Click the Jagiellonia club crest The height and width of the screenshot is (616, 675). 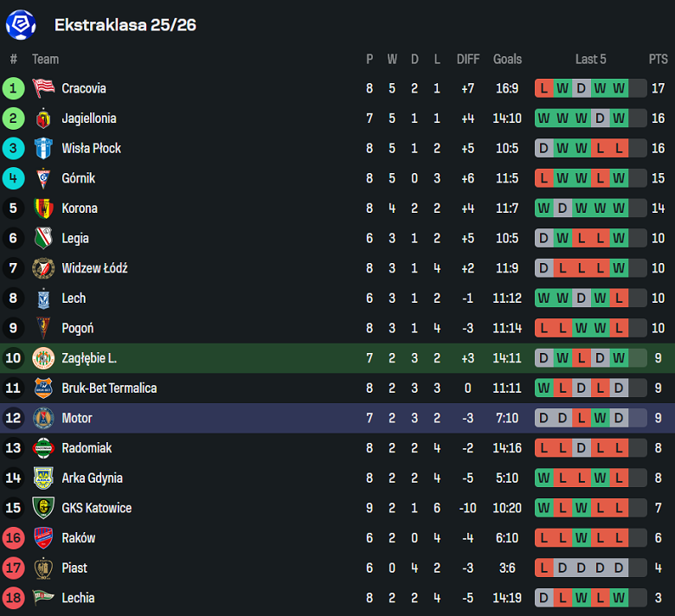coord(43,119)
